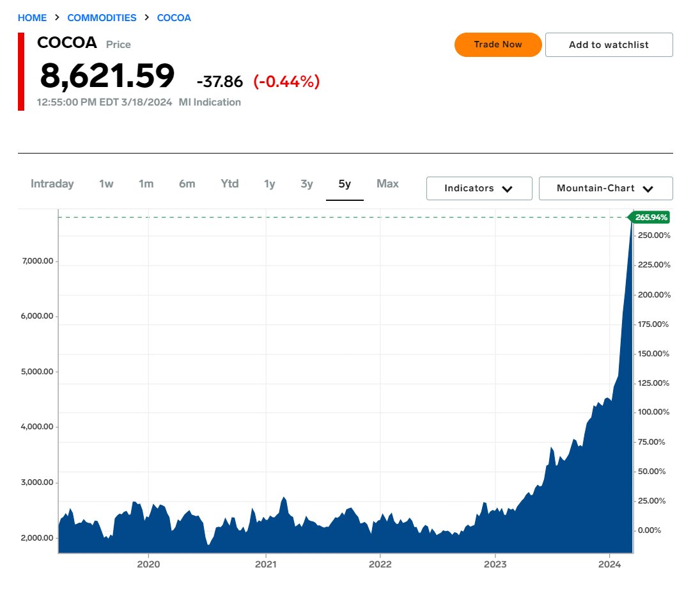Open the Indicators dropdown
The width and height of the screenshot is (700, 595).
pos(479,188)
